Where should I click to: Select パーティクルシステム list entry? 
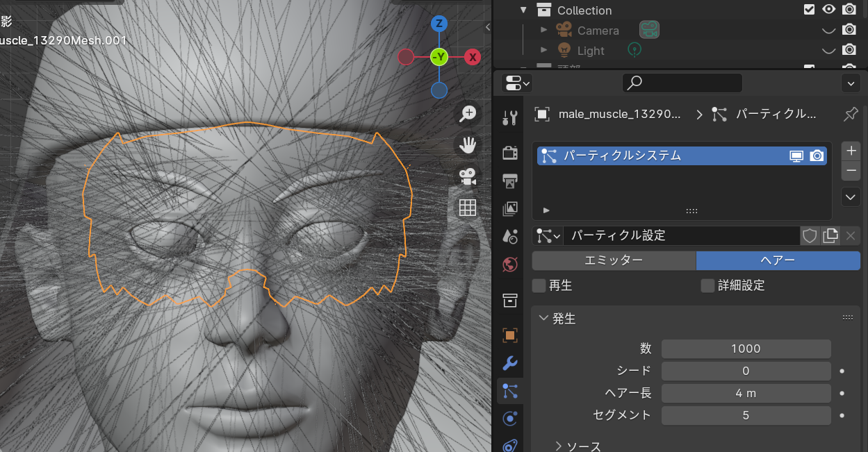tap(682, 156)
